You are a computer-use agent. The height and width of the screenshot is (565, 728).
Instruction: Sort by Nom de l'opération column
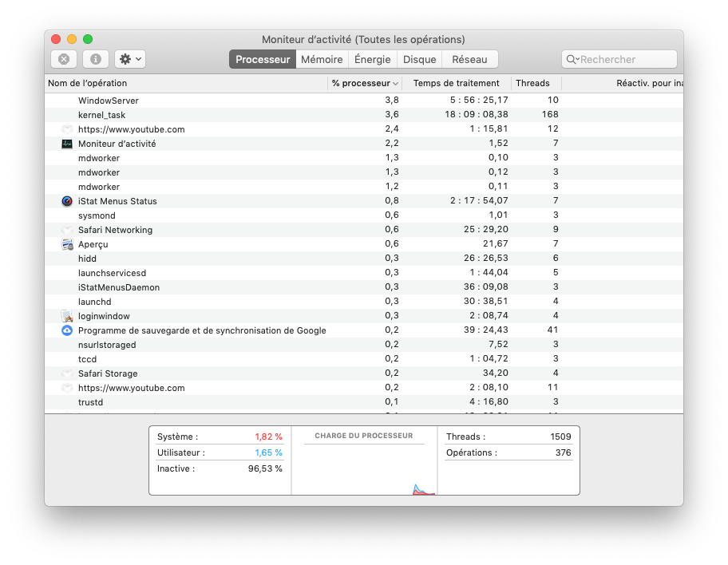(x=186, y=83)
